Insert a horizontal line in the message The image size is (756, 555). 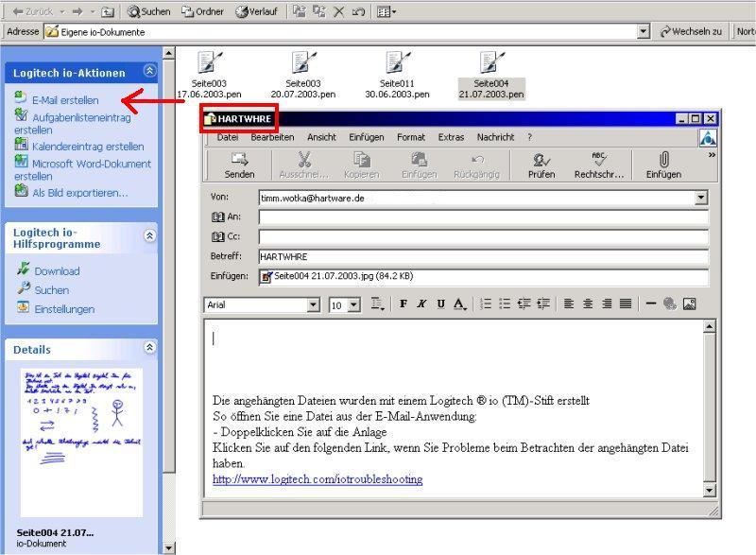(x=651, y=304)
